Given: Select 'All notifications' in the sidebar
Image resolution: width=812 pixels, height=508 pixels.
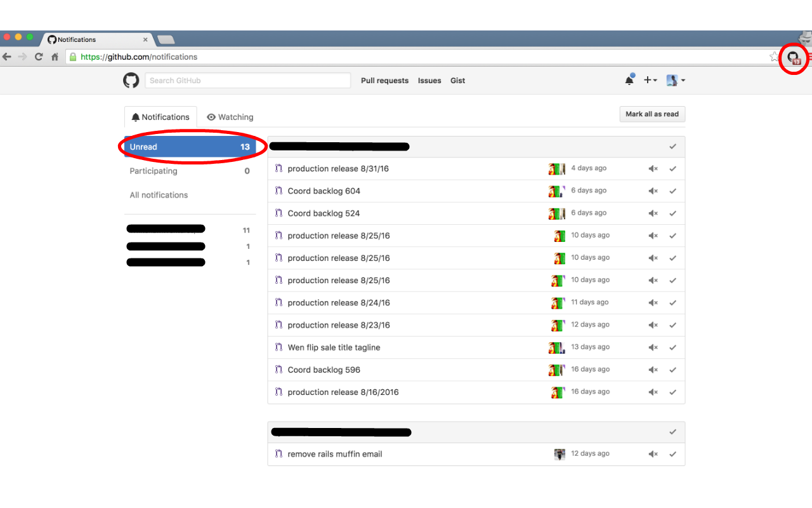Looking at the screenshot, I should click(x=158, y=194).
